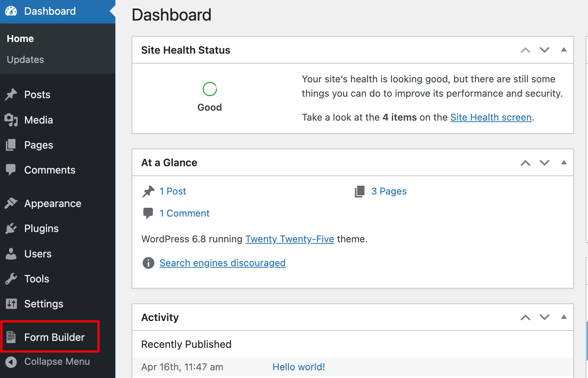The image size is (588, 378).
Task: Click the pages icon beside 3 Pages
Action: 360,191
